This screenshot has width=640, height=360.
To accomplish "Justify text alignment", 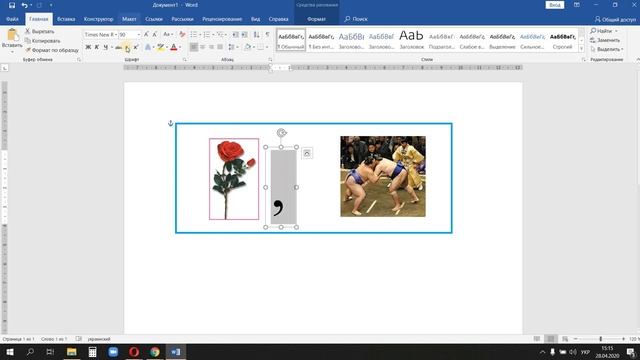I will (220, 47).
